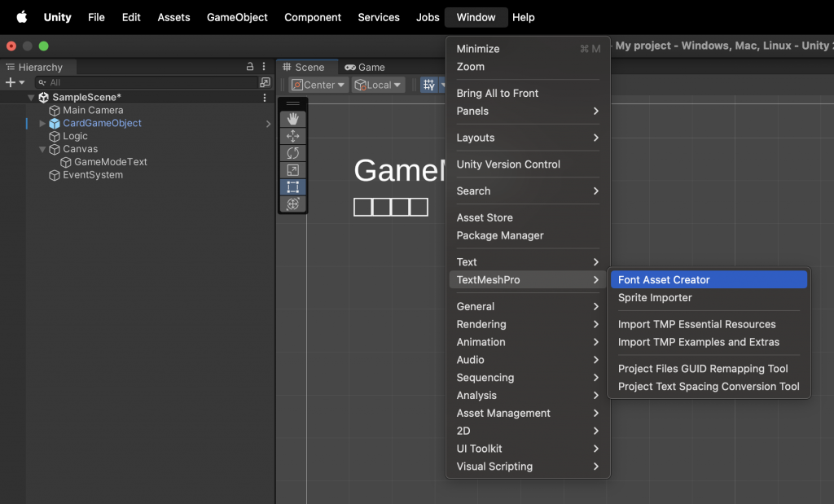The image size is (834, 504).
Task: Open the Sequencing submenu
Action: coord(528,378)
